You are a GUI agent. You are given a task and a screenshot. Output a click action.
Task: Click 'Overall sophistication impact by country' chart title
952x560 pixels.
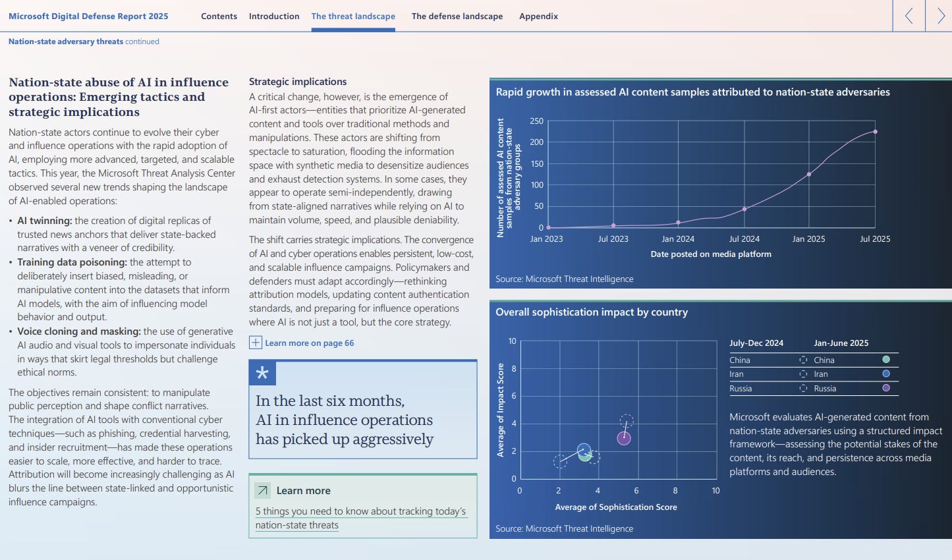[x=592, y=312]
